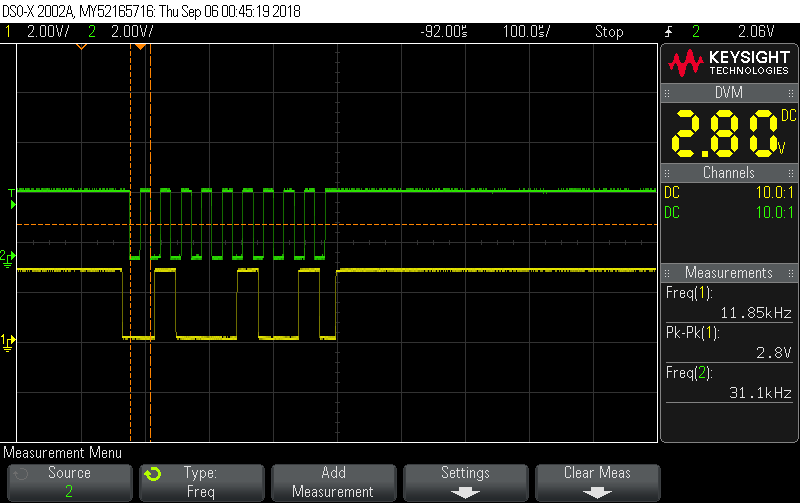The width and height of the screenshot is (800, 503).
Task: Select the Pk-Pk(1) 2.8V measurement
Action: click(x=729, y=343)
